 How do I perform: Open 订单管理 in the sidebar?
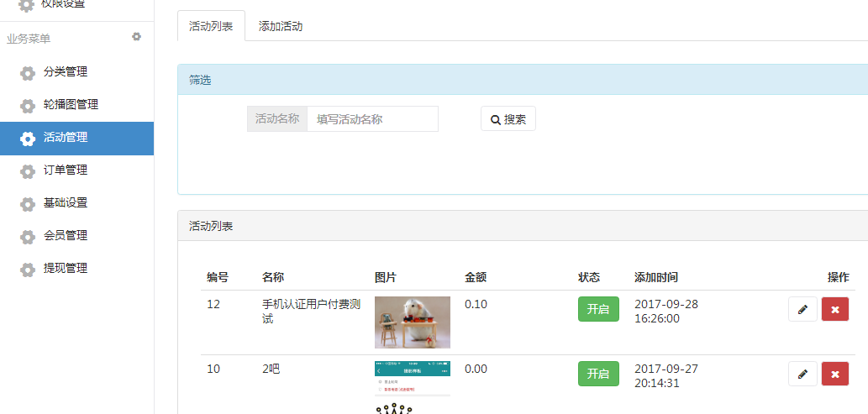click(66, 170)
